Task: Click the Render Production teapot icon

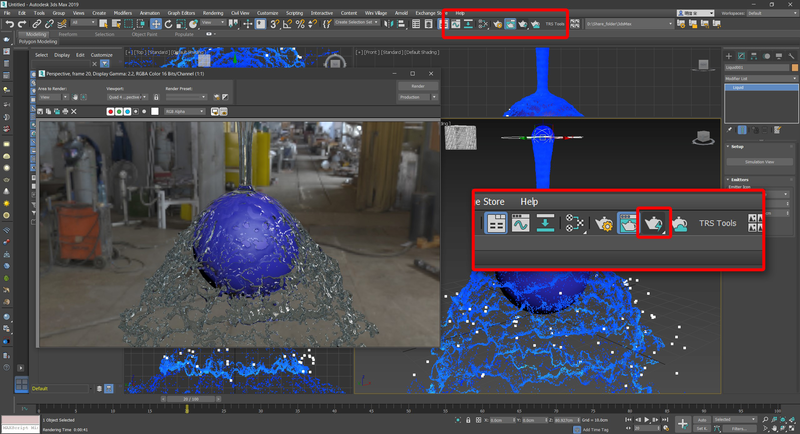Action: tap(653, 222)
